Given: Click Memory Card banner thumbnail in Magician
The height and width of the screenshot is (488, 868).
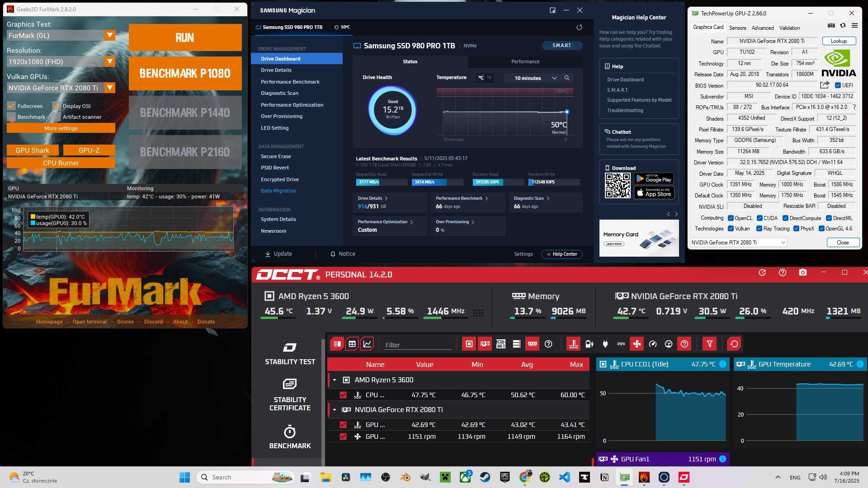Looking at the screenshot, I should 639,238.
